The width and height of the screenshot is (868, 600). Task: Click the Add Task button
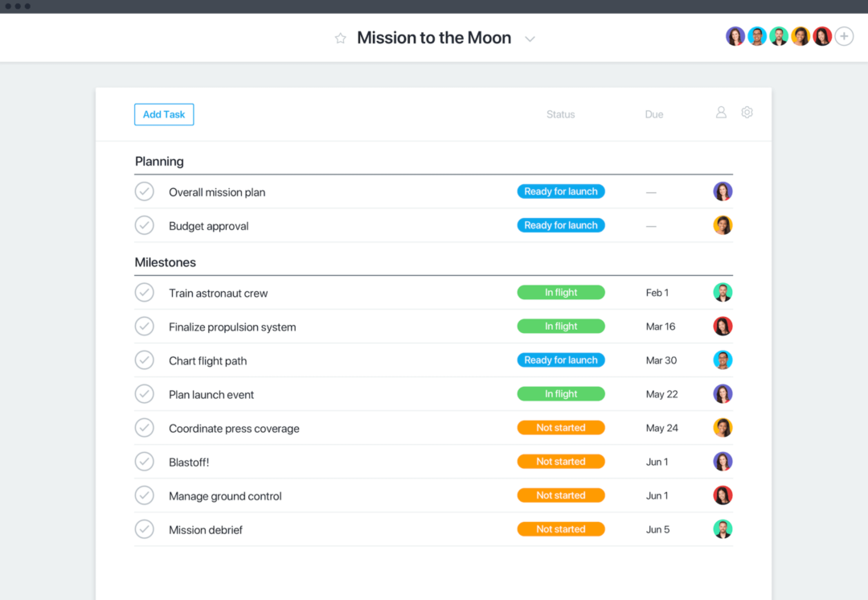pos(164,114)
